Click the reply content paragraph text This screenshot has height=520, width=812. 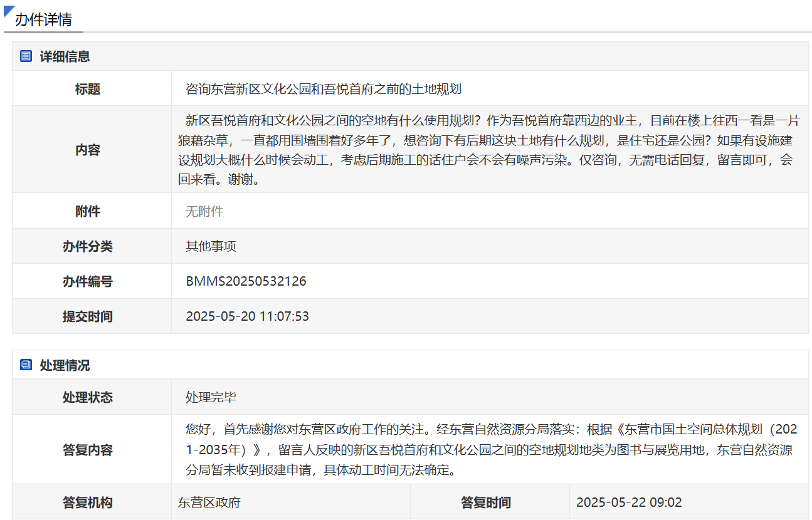[x=489, y=450]
